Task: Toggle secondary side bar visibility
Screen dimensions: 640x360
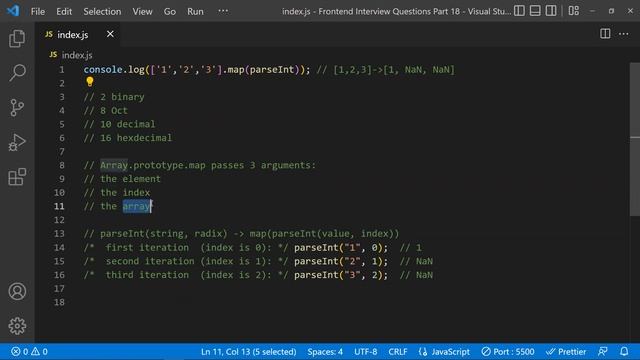Action: coord(551,11)
